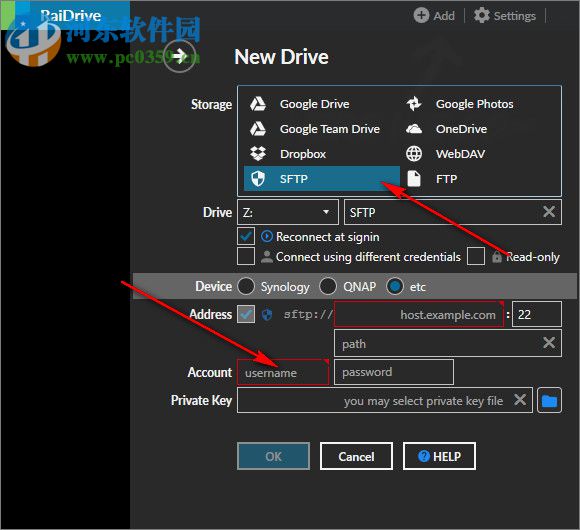Click the blue shield icon by Address
The height and width of the screenshot is (530, 580).
point(267,315)
